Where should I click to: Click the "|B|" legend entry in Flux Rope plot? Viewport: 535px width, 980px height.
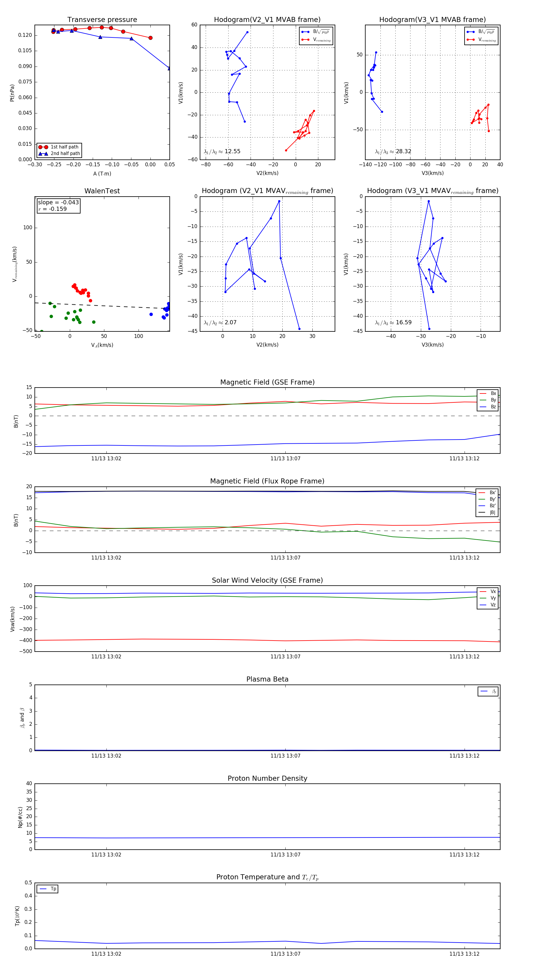coord(487,513)
